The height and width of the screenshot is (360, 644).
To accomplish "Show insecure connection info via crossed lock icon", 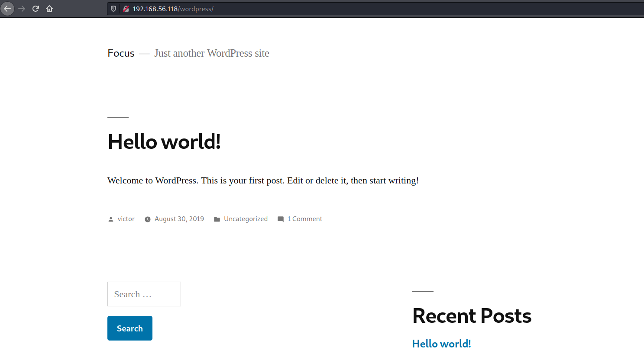I will [x=126, y=9].
